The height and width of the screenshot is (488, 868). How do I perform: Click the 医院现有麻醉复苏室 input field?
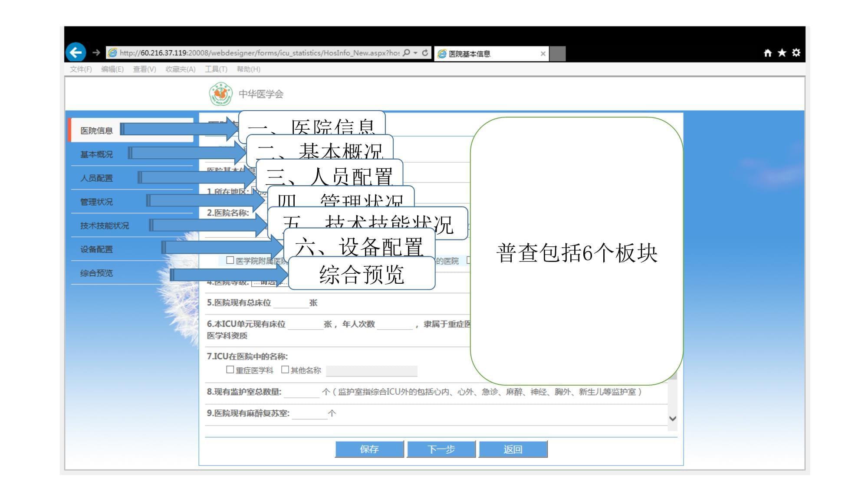[309, 413]
